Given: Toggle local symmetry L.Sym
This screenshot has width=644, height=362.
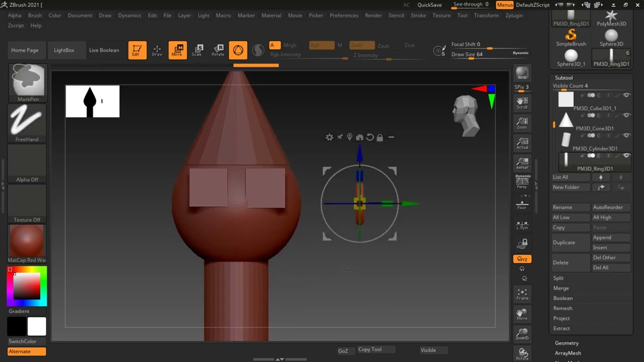Looking at the screenshot, I should [522, 225].
